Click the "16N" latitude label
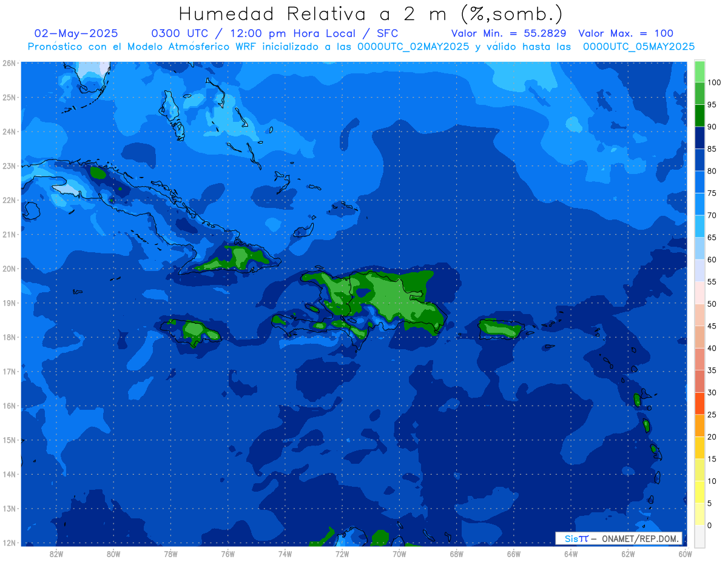This screenshot has height=562, width=728. pyautogui.click(x=10, y=406)
